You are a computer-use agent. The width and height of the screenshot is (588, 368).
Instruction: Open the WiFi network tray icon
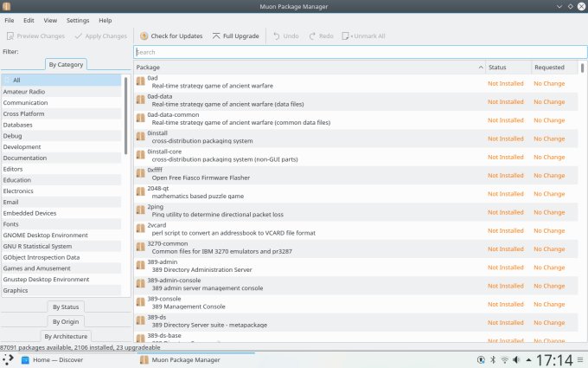(x=505, y=359)
